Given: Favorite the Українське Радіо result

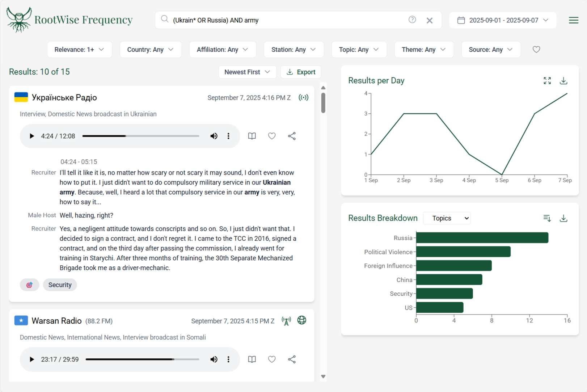Looking at the screenshot, I should point(272,136).
